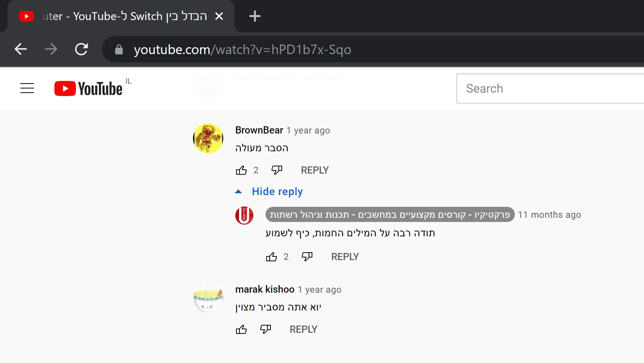Go back with the browser arrow
Screen dimensions: 644x363
(21, 49)
